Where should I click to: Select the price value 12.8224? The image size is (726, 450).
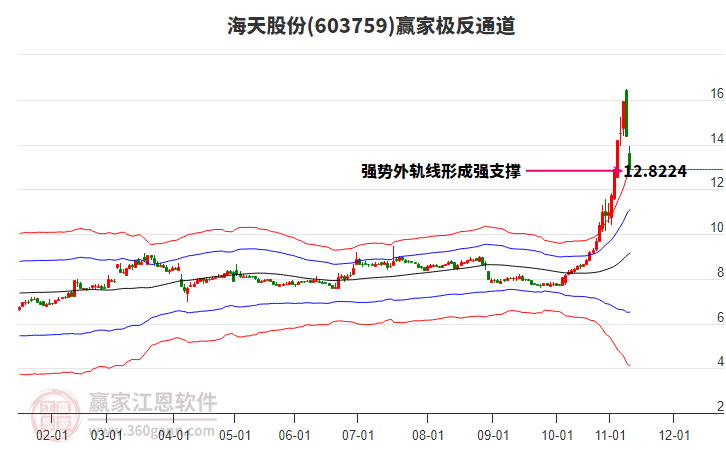tap(655, 171)
